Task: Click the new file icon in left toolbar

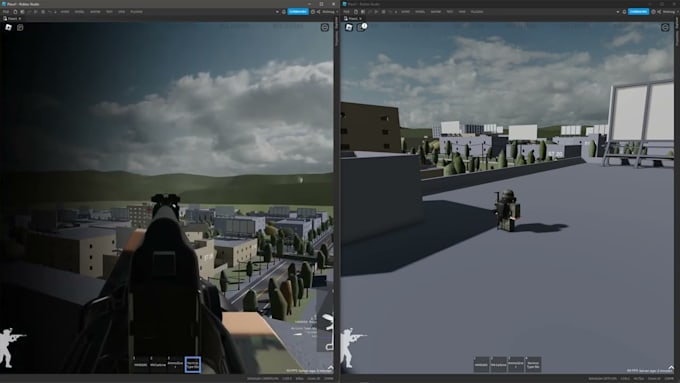Action: (x=15, y=12)
